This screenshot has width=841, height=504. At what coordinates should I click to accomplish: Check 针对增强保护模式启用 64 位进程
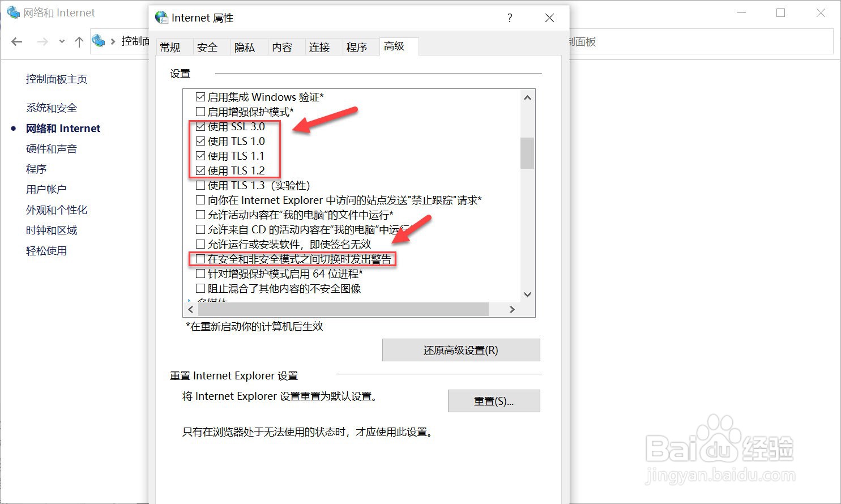(x=200, y=274)
